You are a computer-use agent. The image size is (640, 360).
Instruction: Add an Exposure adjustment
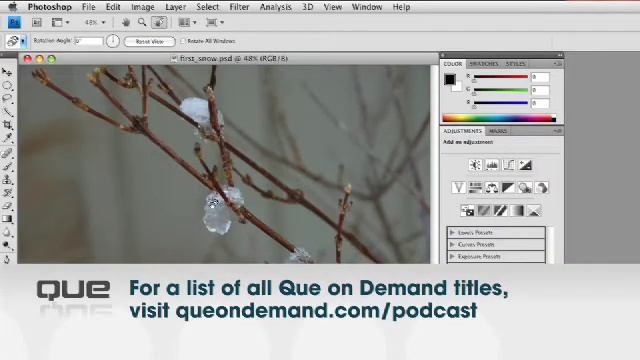(525, 165)
